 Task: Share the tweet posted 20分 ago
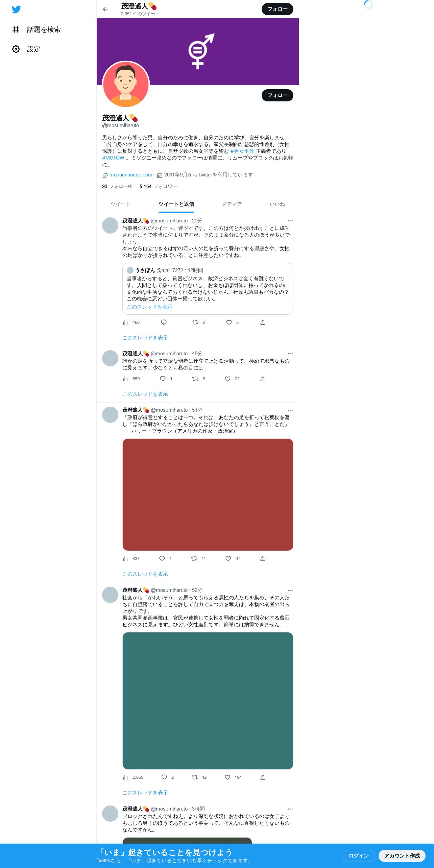(x=263, y=322)
